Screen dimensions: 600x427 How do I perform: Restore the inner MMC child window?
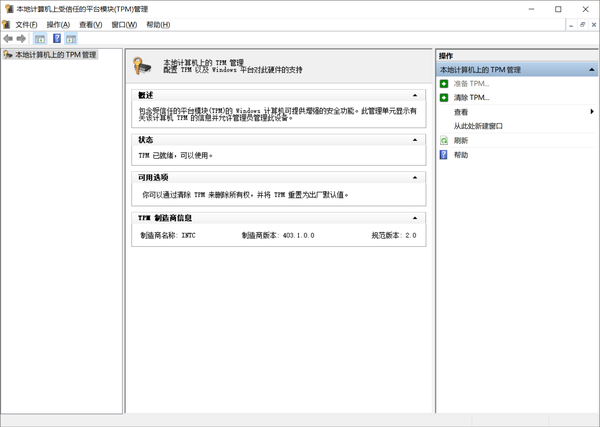582,25
